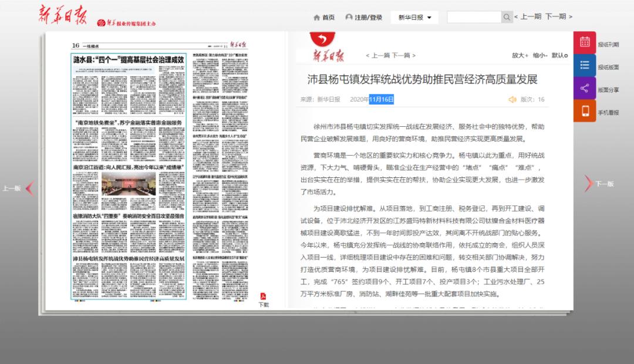Screen dimensions: 634x364
Task: Decrease text size with 缩小-
Action: click(541, 55)
